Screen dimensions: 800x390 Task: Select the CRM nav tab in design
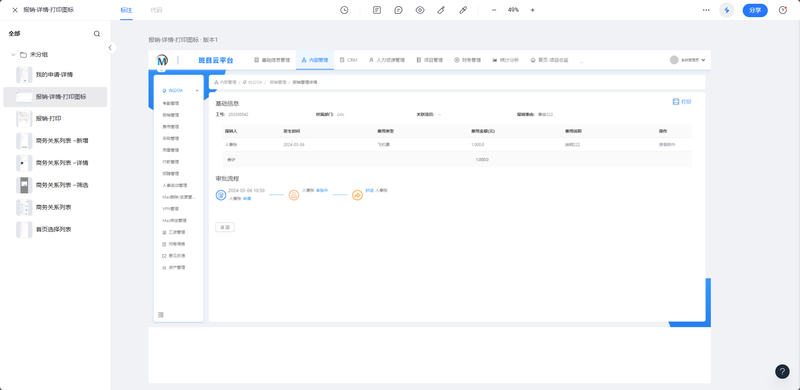pyautogui.click(x=348, y=60)
